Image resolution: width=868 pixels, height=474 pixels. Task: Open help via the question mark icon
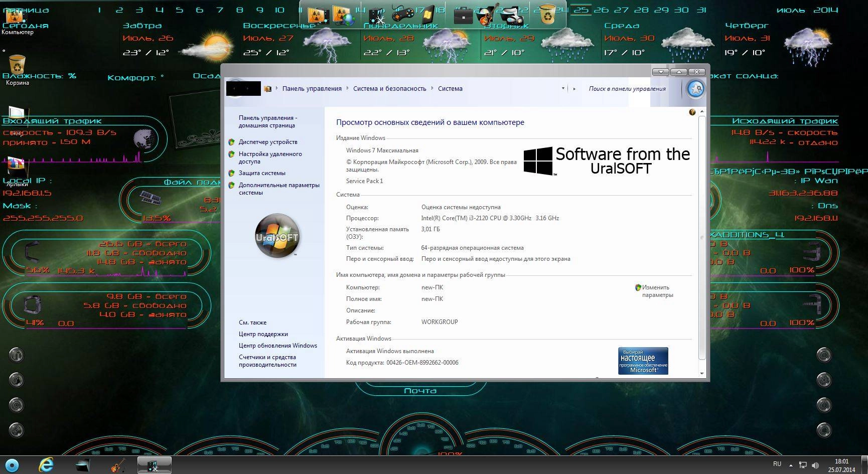coord(692,112)
